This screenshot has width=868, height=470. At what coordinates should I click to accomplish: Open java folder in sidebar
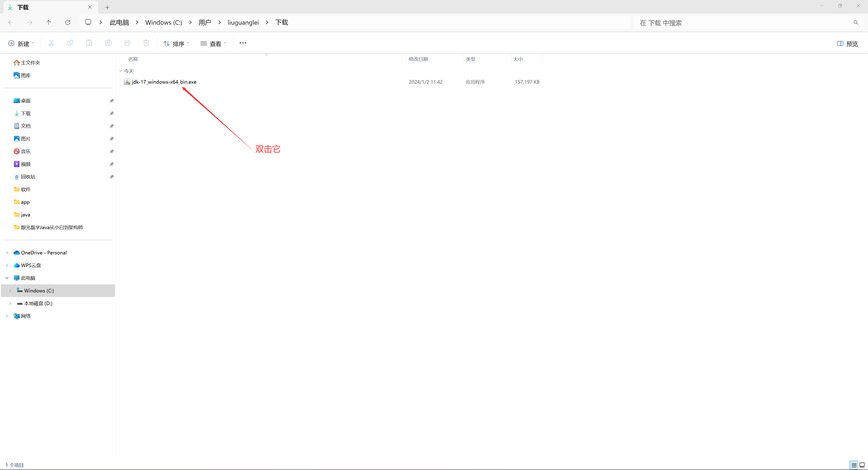click(22, 215)
